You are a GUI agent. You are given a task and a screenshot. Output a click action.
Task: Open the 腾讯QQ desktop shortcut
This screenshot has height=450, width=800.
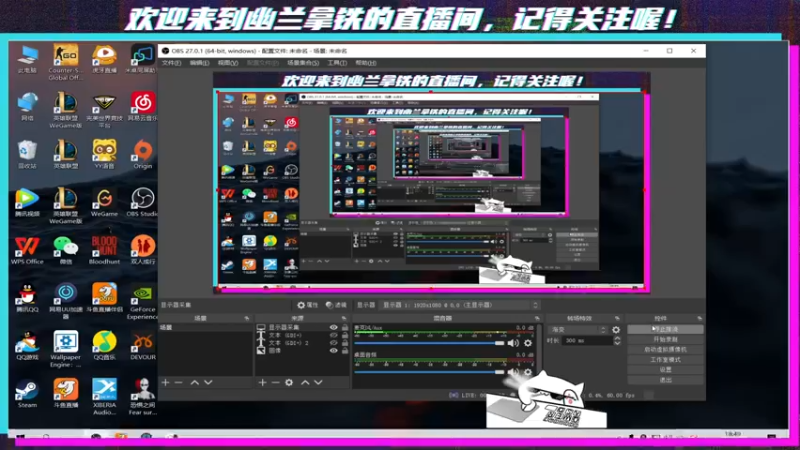coord(27,298)
